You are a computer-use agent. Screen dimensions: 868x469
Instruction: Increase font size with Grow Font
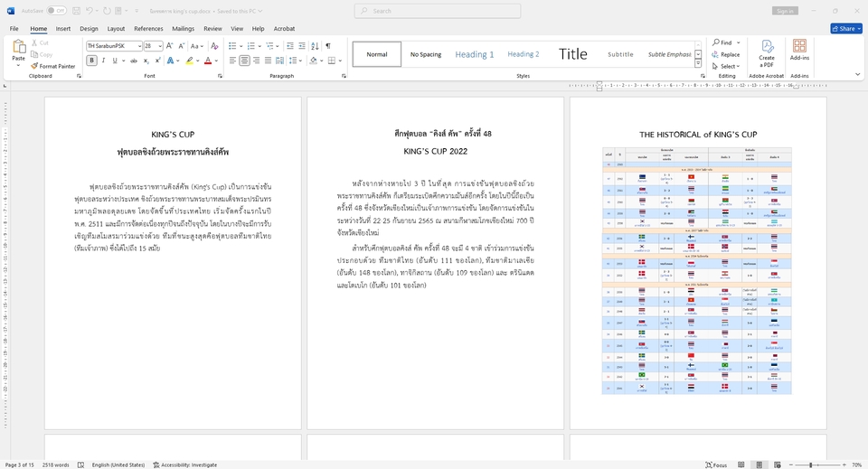pyautogui.click(x=170, y=46)
